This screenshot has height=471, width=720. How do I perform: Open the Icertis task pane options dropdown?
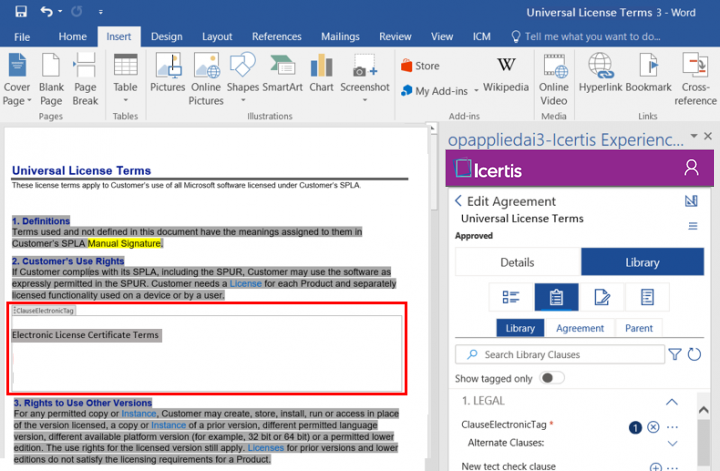click(694, 136)
